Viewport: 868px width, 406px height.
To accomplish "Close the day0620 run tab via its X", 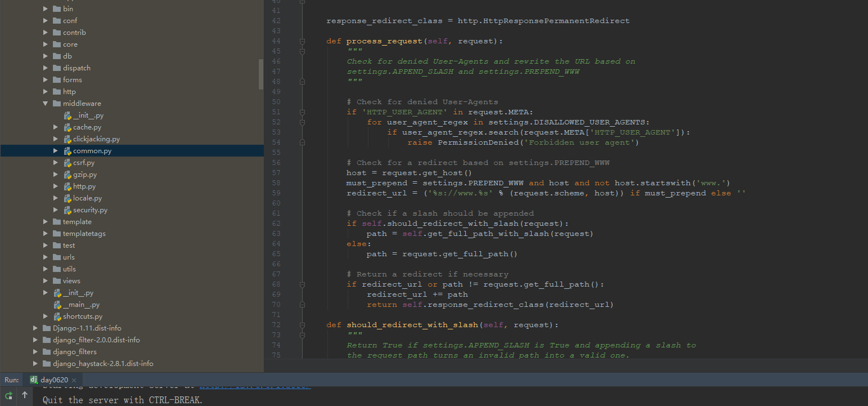I will click(73, 380).
